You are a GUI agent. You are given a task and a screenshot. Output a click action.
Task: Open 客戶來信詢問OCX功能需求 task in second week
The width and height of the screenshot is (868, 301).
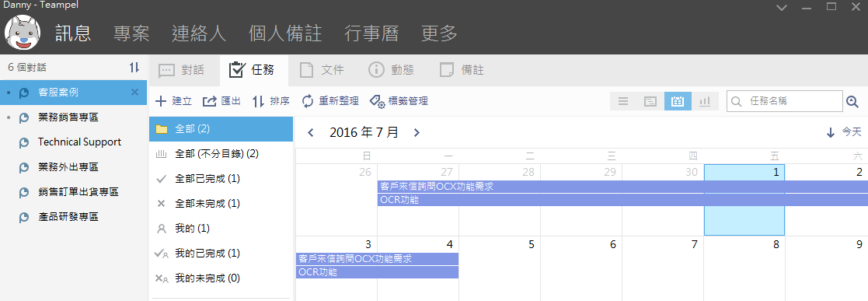pyautogui.click(x=378, y=259)
